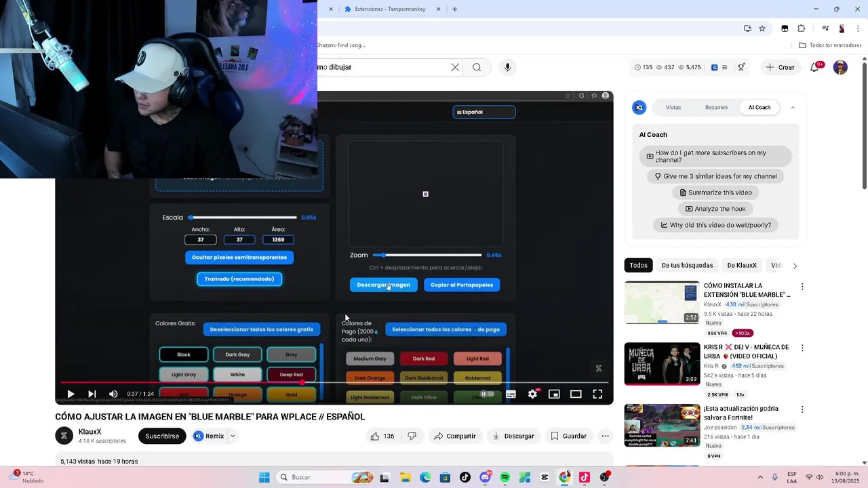Play the YouTube video
This screenshot has width=868, height=488.
tap(71, 394)
